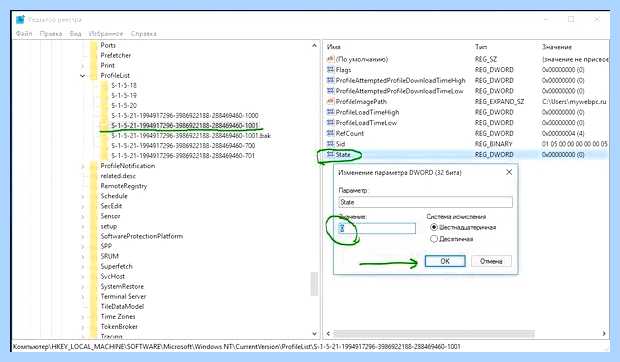Click the S-1-5-18 folder icon
Screen dimensions: 620x362
[104, 85]
